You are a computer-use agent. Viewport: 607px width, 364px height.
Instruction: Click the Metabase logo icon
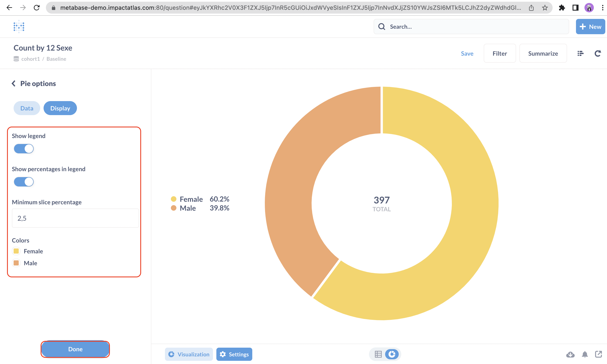click(x=19, y=27)
